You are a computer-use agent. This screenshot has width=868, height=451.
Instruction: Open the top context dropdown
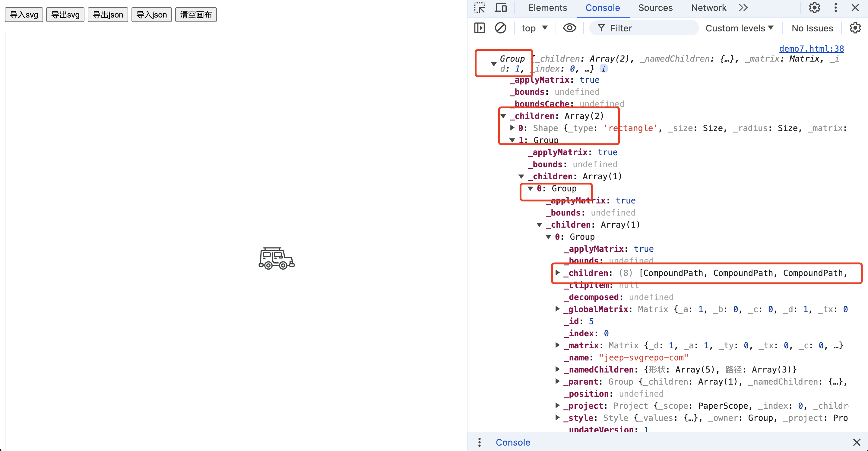pos(534,28)
